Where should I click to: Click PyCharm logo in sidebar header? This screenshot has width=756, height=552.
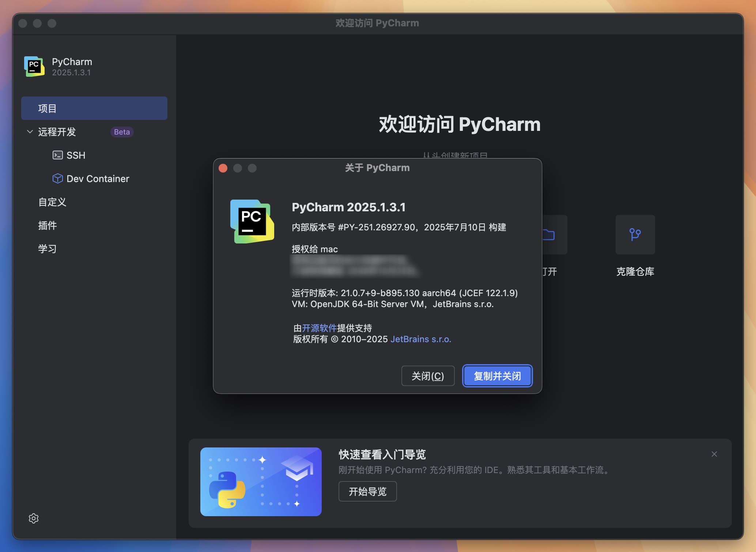[34, 66]
